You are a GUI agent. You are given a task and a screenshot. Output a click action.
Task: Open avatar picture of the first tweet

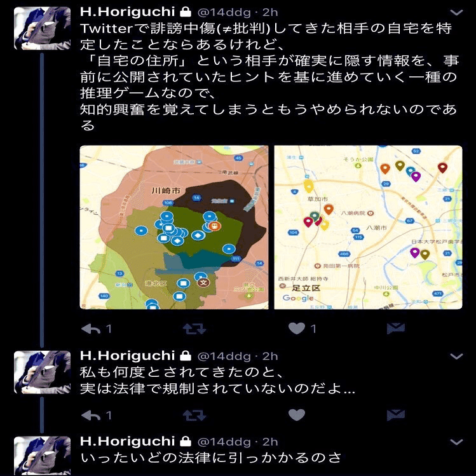click(42, 28)
